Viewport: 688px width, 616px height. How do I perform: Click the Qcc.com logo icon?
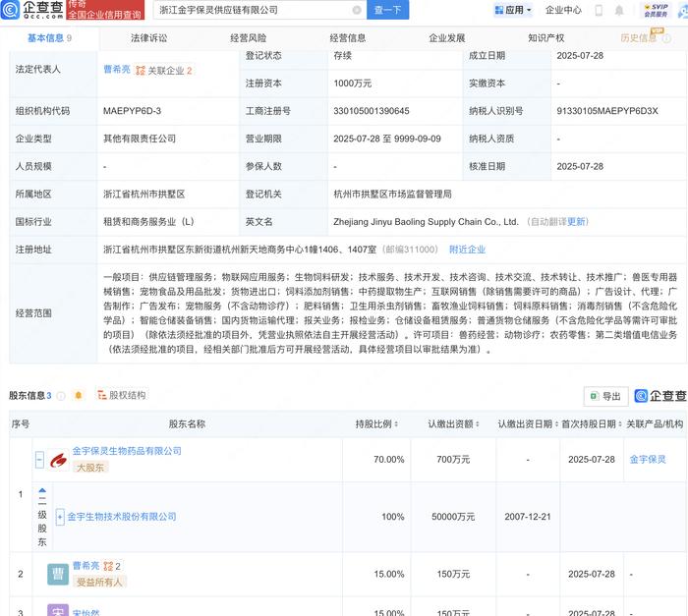[10, 9]
